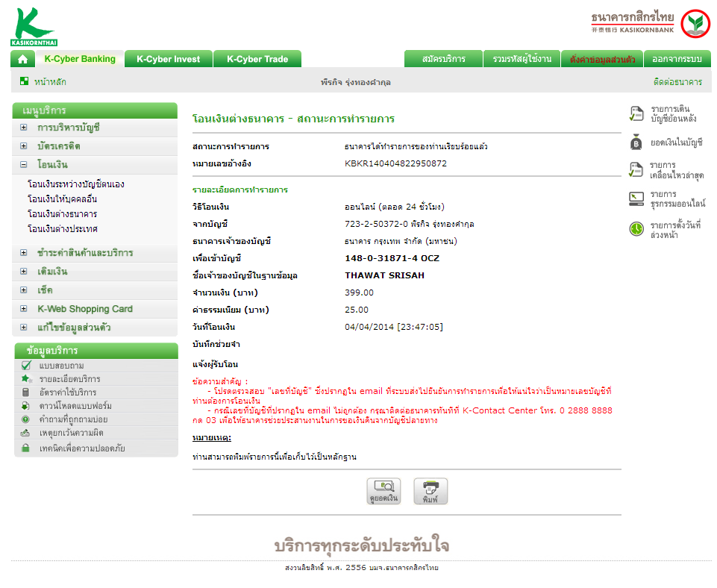717x588 pixels.
Task: Click the amount 399.00
Action: tap(359, 293)
